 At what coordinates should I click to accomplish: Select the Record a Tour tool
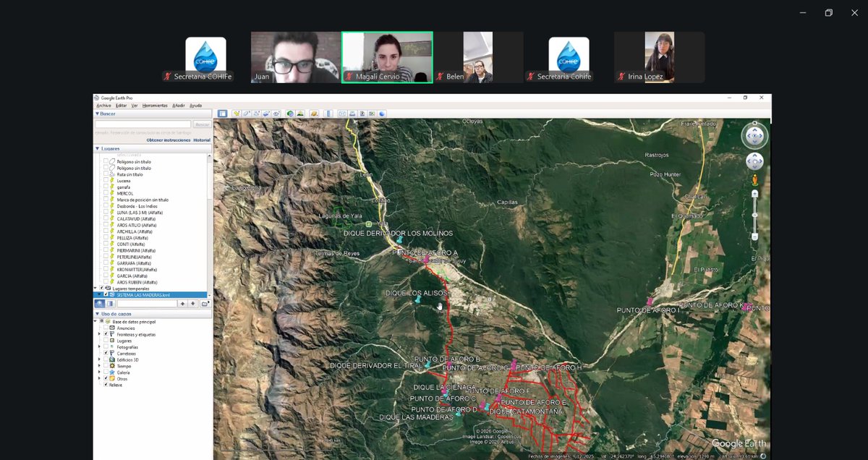click(x=276, y=114)
